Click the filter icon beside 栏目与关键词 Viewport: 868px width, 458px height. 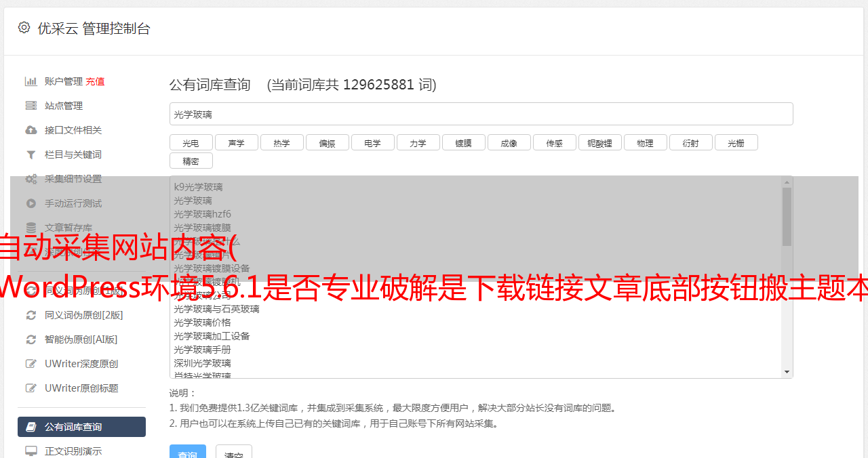pyautogui.click(x=31, y=154)
